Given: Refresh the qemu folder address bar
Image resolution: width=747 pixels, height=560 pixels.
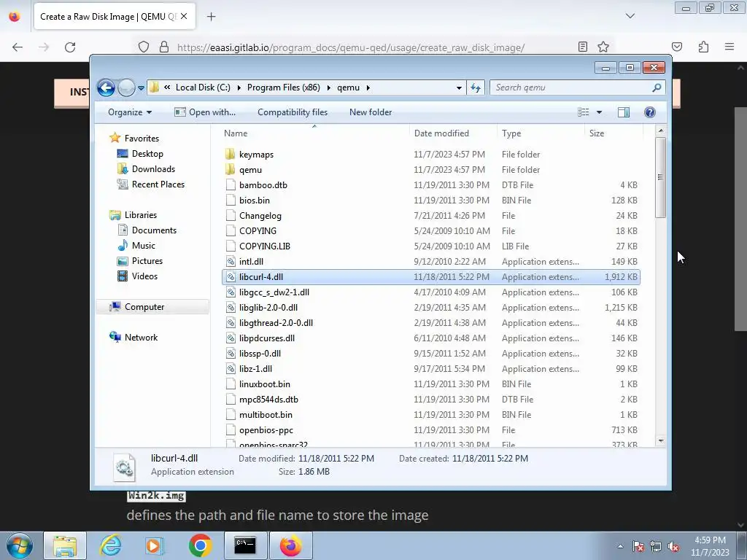Looking at the screenshot, I should [x=476, y=87].
